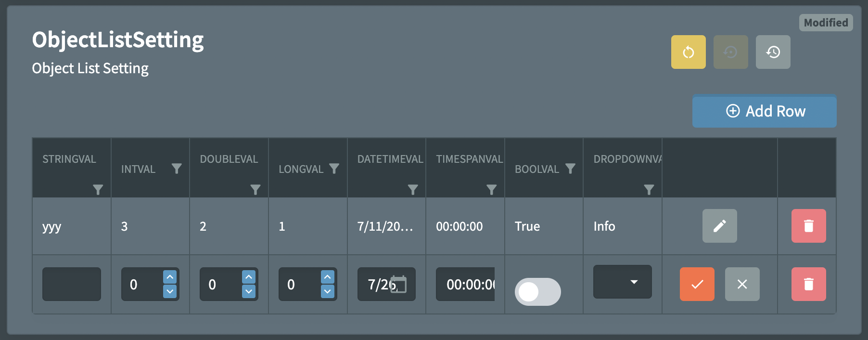Open the history clock icon button
This screenshot has width=868, height=340.
(x=773, y=52)
